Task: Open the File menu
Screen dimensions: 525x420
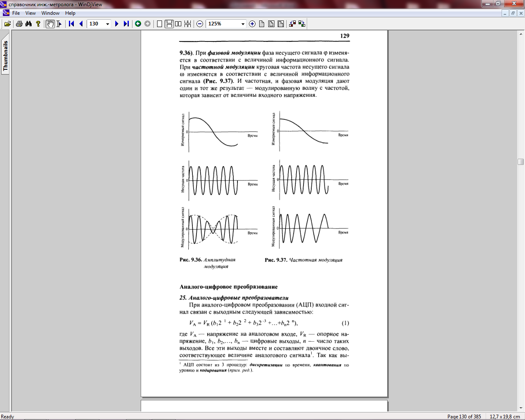Action: click(x=16, y=13)
